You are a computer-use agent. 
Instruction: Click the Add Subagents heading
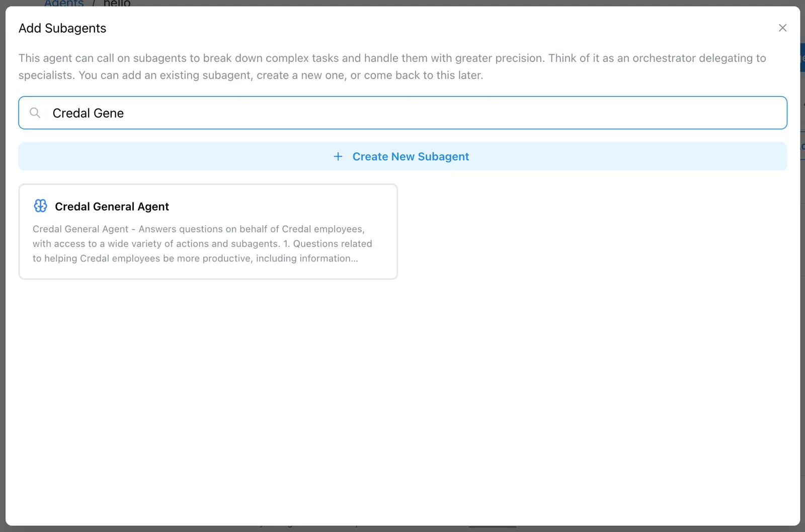(x=62, y=28)
